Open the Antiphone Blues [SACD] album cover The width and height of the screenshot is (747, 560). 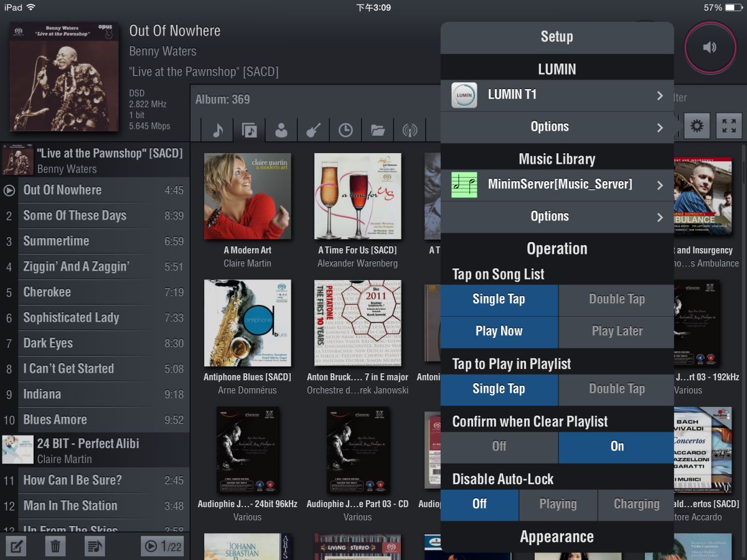click(248, 323)
